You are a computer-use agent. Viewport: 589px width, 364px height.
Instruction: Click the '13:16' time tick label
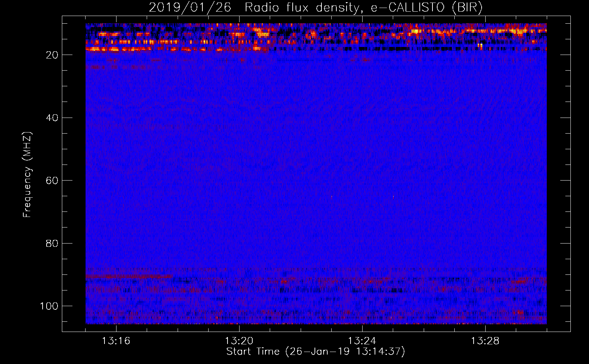(x=116, y=341)
